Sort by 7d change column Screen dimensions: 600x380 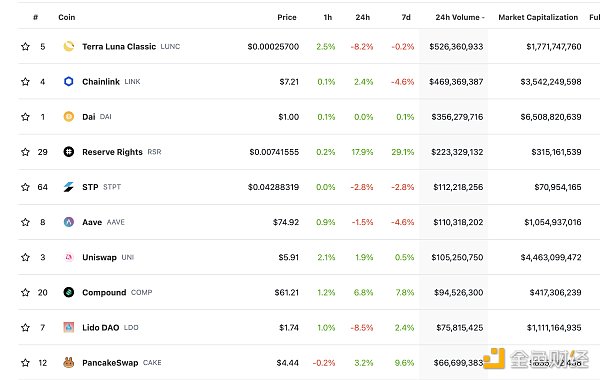point(406,17)
